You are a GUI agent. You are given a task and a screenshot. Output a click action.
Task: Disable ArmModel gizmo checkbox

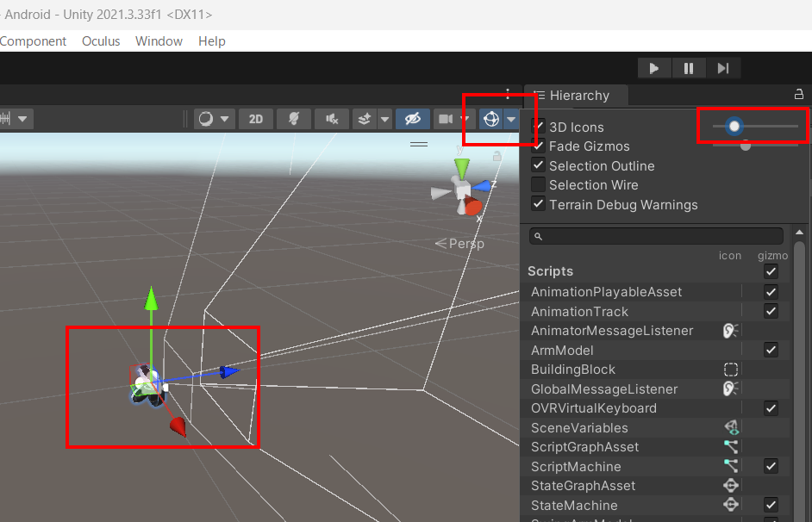[x=771, y=350]
